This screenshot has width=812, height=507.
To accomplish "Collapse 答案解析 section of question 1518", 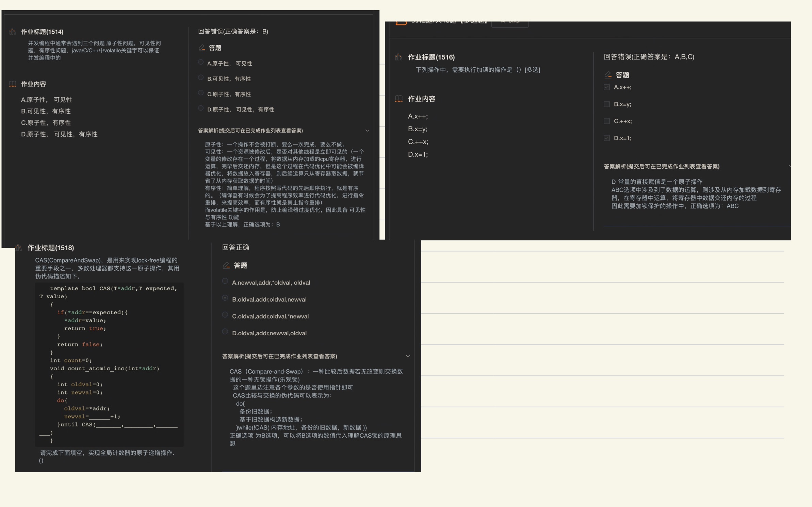I will tap(408, 356).
